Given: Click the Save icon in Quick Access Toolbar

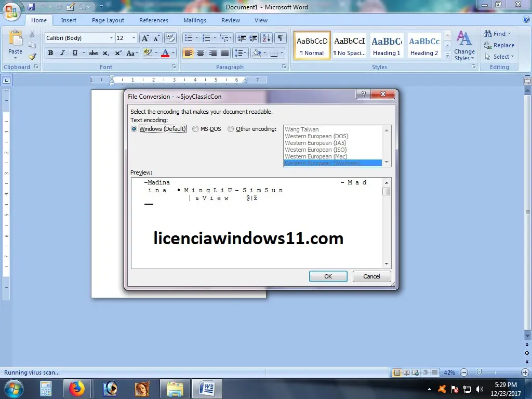Looking at the screenshot, I should coord(31,6).
